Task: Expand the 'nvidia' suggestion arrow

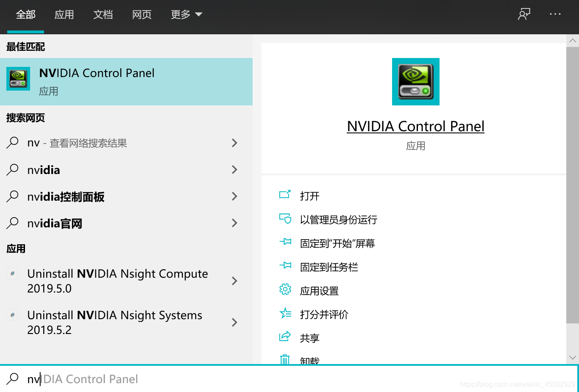Action: (x=234, y=170)
